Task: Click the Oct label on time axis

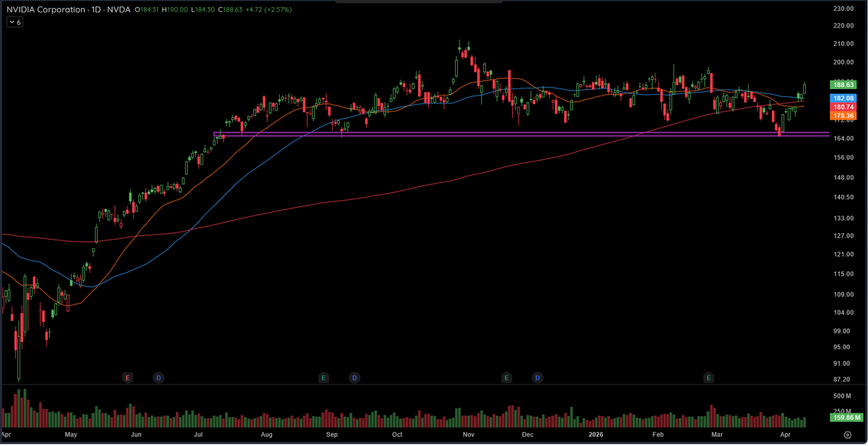Action: [x=397, y=437]
